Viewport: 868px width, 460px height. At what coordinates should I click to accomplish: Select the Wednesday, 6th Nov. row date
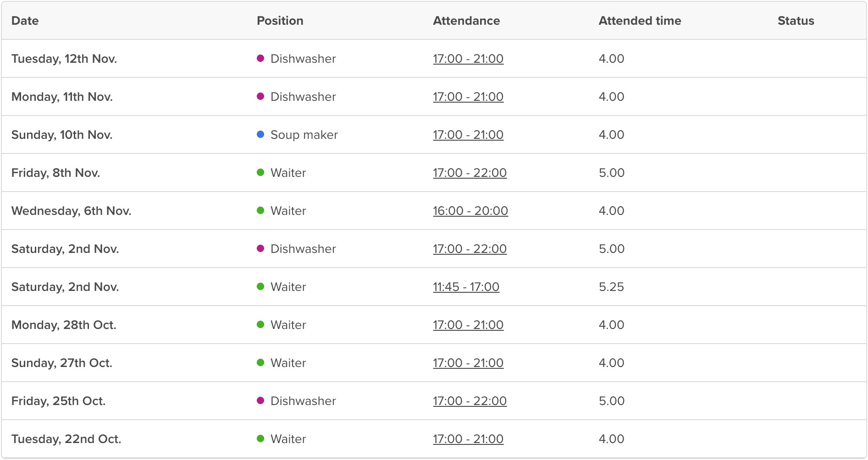click(x=72, y=211)
